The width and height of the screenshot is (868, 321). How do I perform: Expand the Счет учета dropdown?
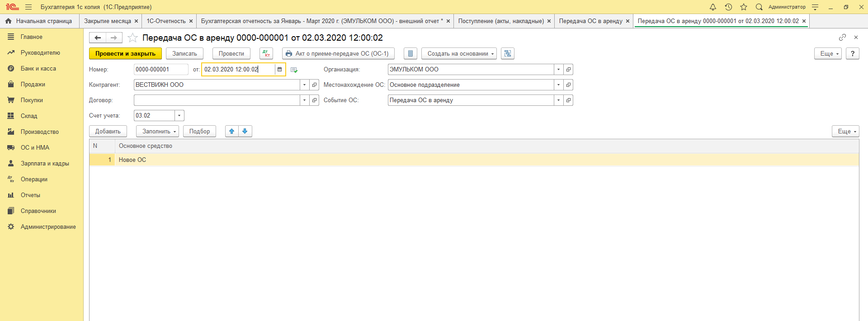pos(179,116)
